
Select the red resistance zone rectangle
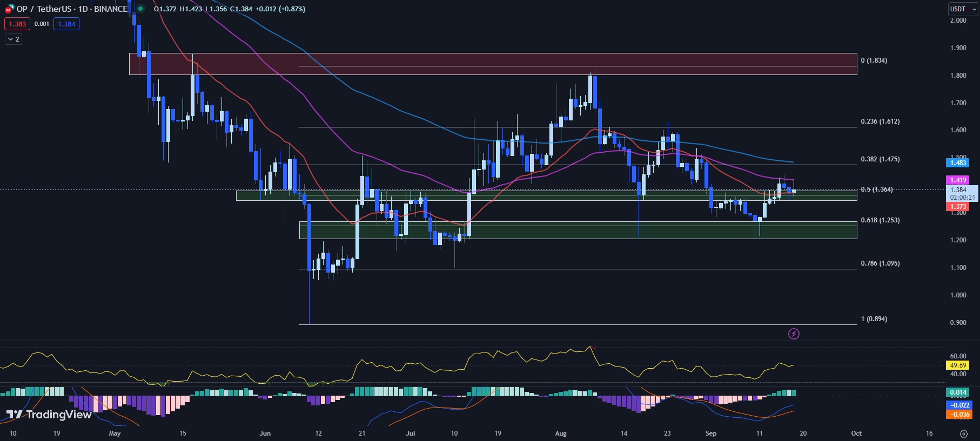pyautogui.click(x=493, y=64)
